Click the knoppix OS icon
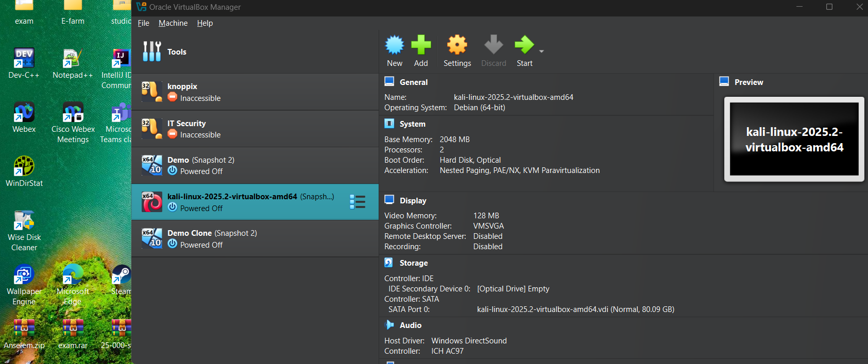This screenshot has width=868, height=364. (152, 92)
